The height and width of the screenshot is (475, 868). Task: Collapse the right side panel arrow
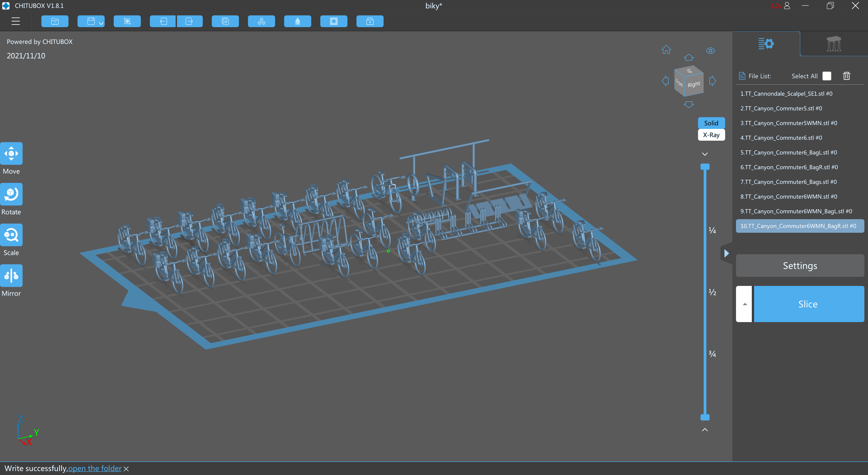coord(726,253)
